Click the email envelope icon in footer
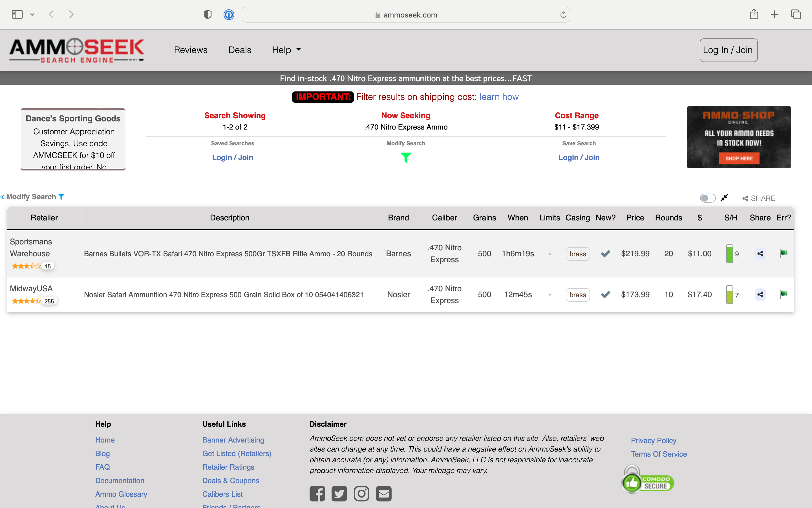 tap(384, 494)
